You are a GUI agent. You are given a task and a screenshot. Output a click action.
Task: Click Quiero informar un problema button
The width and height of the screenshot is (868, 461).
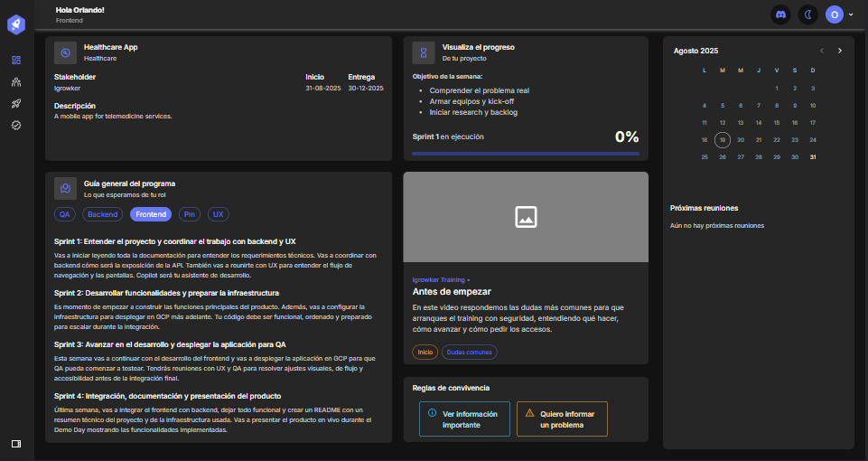[x=562, y=419]
